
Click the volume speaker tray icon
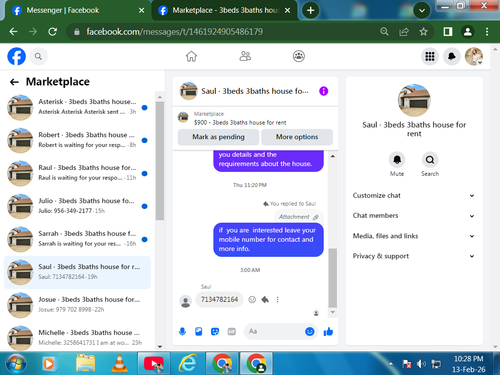(421, 364)
